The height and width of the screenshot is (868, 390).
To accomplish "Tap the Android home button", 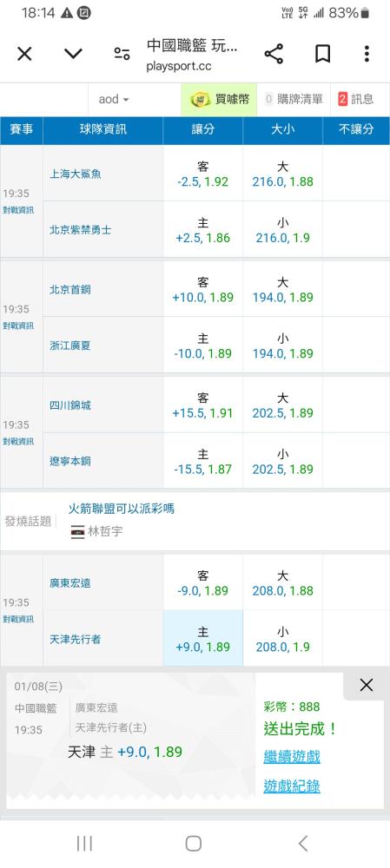I will pyautogui.click(x=194, y=843).
